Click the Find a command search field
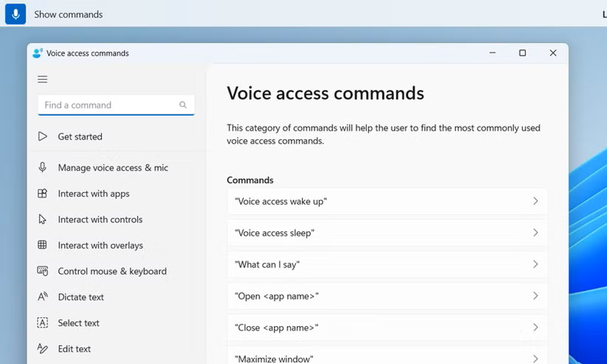This screenshot has height=364, width=607. click(107, 105)
